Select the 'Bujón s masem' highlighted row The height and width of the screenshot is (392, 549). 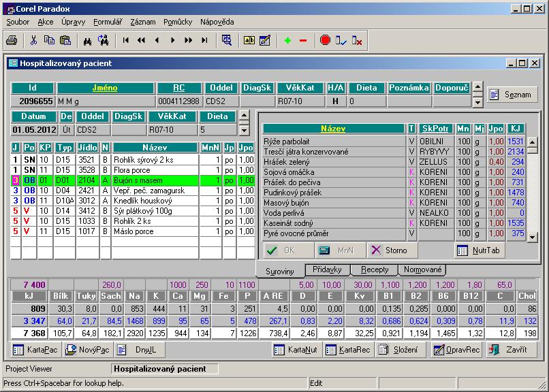point(133,180)
